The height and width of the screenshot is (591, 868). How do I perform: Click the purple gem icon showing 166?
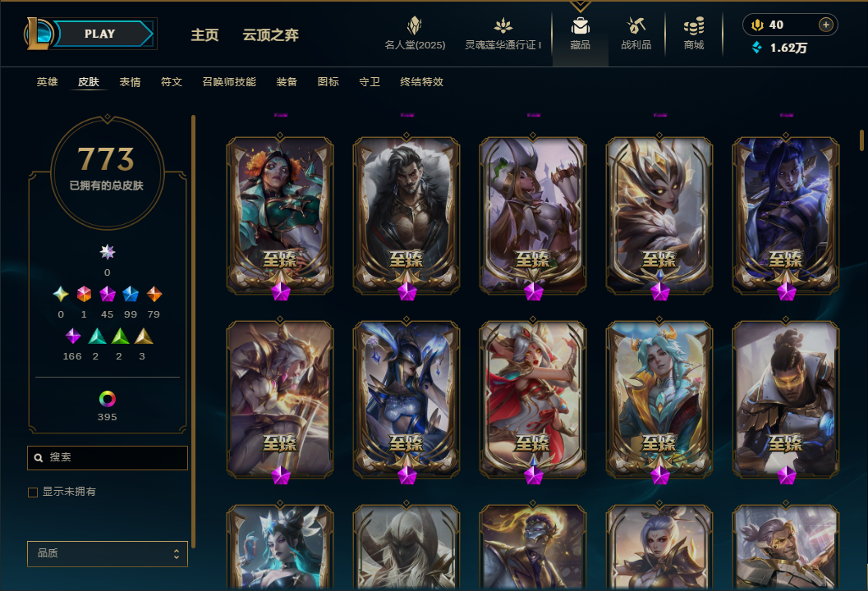pyautogui.click(x=72, y=336)
